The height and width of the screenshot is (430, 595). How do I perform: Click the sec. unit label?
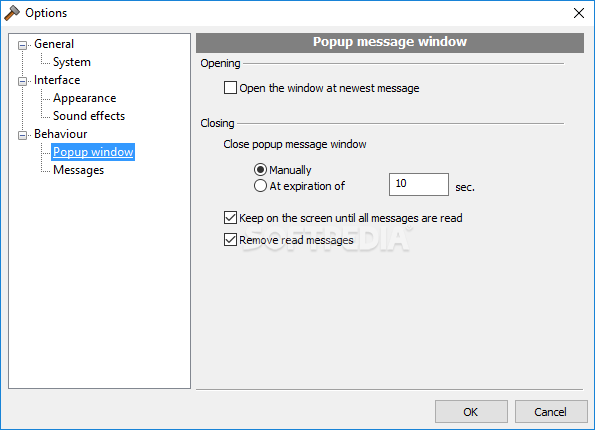point(465,187)
